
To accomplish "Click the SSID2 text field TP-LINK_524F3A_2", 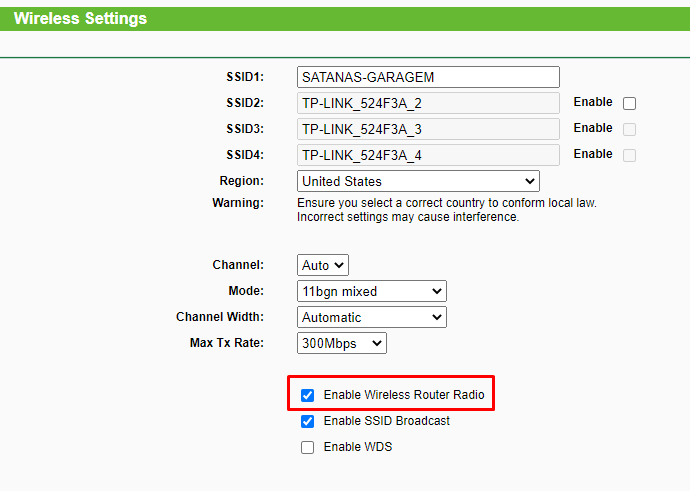I will 428,103.
